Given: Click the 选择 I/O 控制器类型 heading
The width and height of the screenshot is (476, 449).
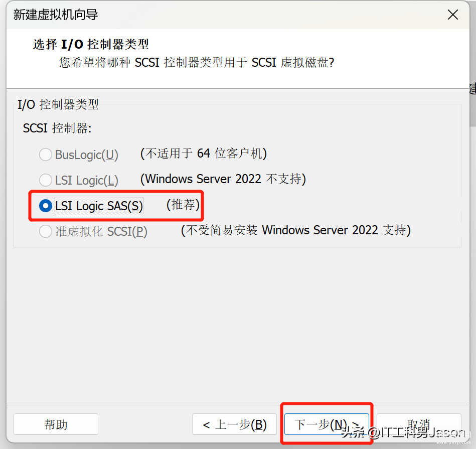Looking at the screenshot, I should [91, 44].
